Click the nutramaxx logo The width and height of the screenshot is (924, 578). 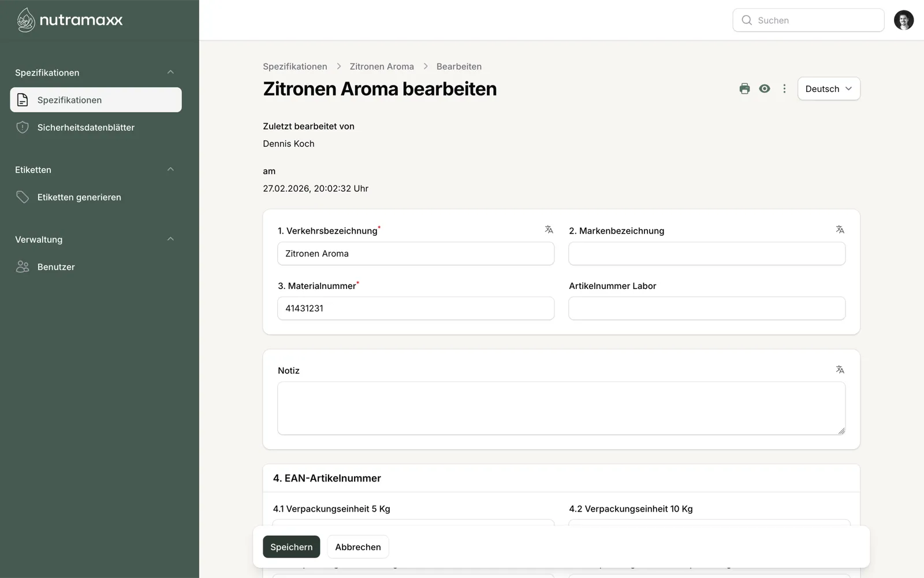click(69, 20)
